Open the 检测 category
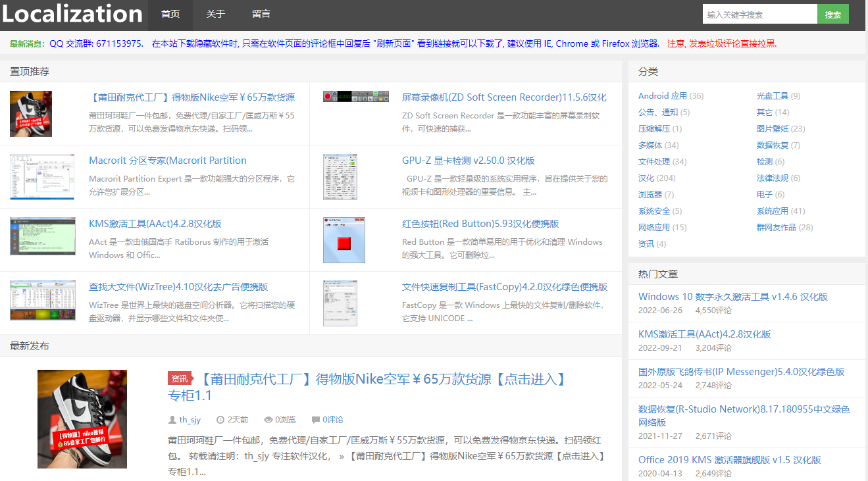The height and width of the screenshot is (481, 868). [x=765, y=162]
